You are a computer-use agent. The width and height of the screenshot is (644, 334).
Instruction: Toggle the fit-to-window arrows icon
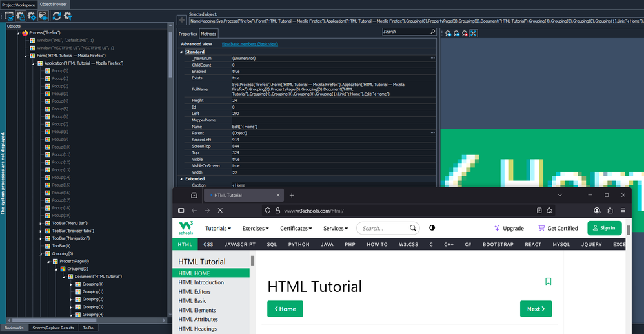[473, 34]
